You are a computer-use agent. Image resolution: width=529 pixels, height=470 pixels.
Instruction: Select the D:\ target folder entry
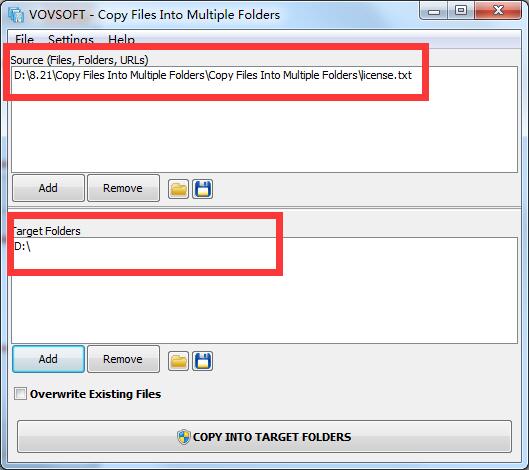click(x=22, y=246)
